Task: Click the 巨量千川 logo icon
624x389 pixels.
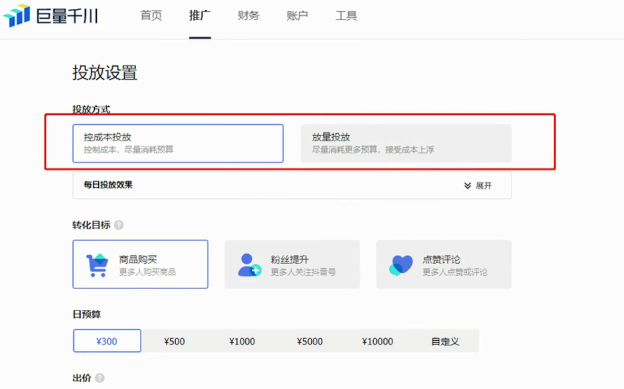Action: click(x=17, y=16)
